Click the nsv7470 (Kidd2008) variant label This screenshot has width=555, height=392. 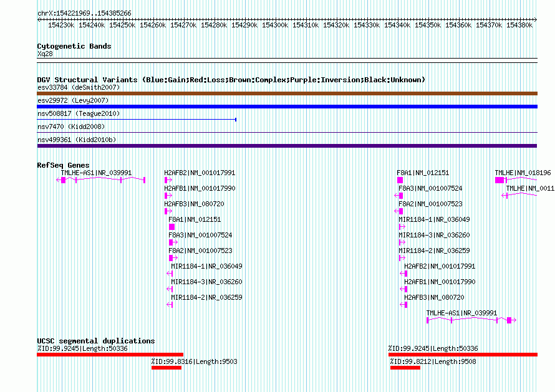[x=71, y=127]
